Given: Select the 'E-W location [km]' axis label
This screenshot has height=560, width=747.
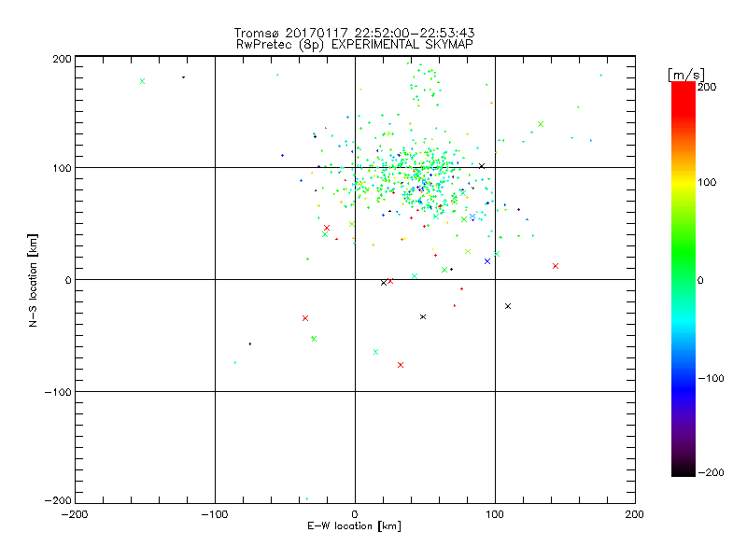Looking at the screenshot, I should click(354, 525).
